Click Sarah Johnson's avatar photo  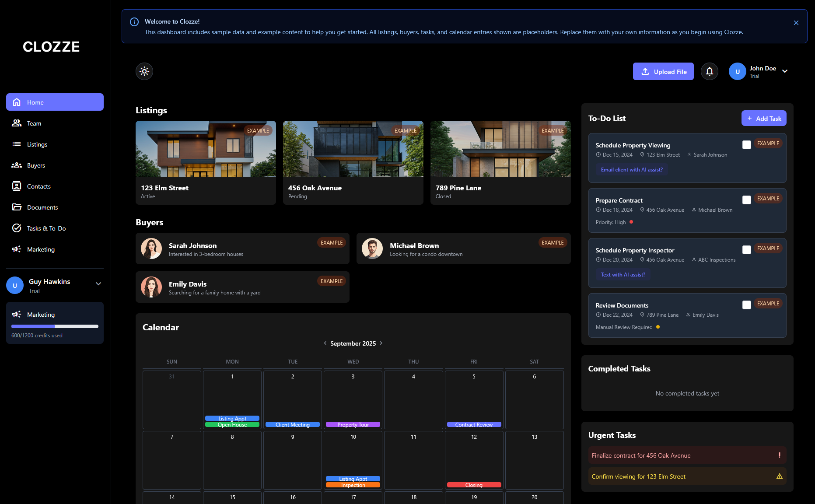click(x=151, y=248)
